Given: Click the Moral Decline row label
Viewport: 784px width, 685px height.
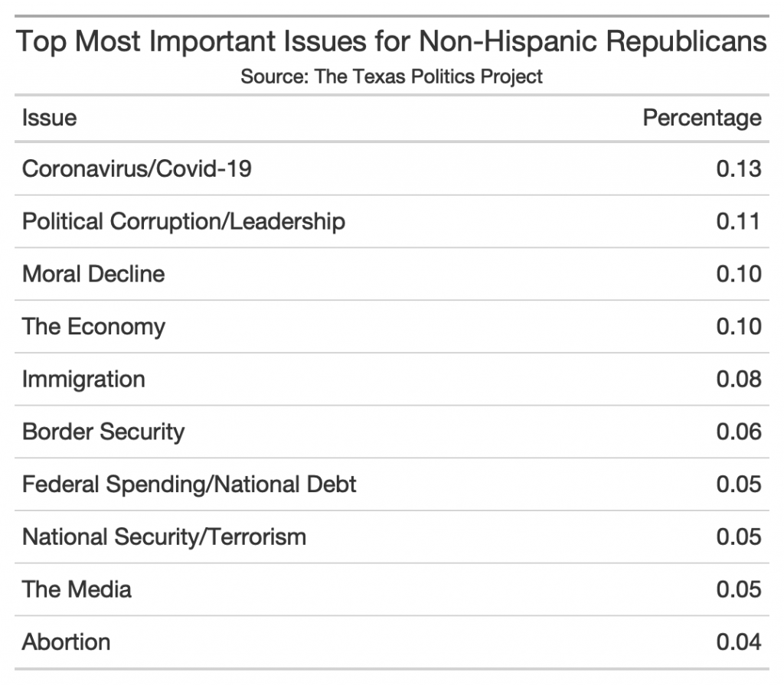Looking at the screenshot, I should (x=93, y=274).
